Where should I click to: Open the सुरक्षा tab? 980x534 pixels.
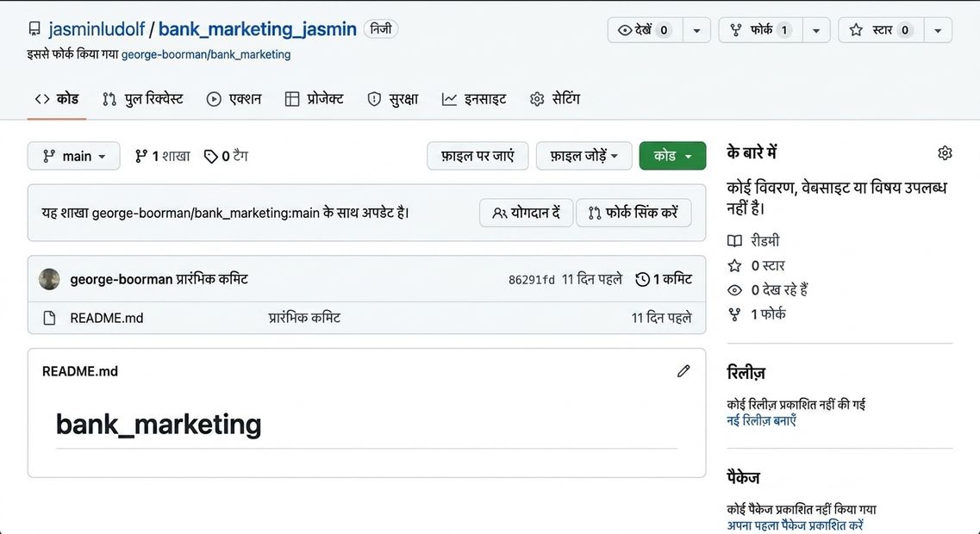pyautogui.click(x=392, y=99)
